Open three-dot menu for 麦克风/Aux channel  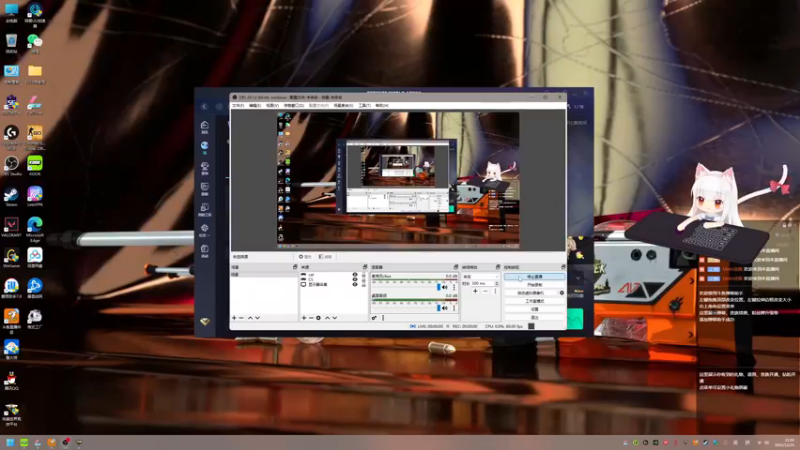(x=454, y=288)
